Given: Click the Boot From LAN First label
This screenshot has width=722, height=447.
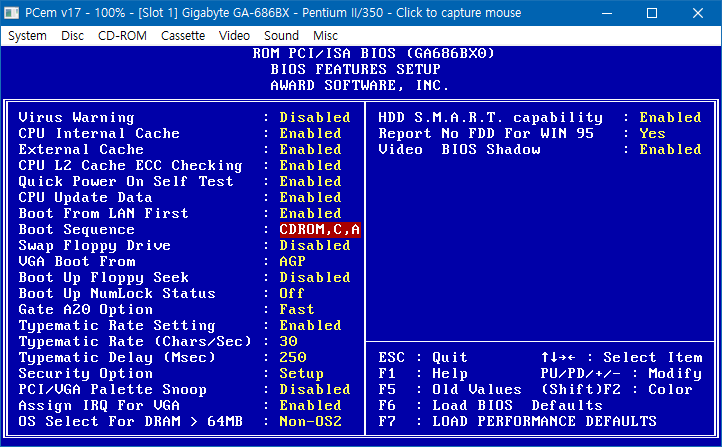Looking at the screenshot, I should click(104, 213).
